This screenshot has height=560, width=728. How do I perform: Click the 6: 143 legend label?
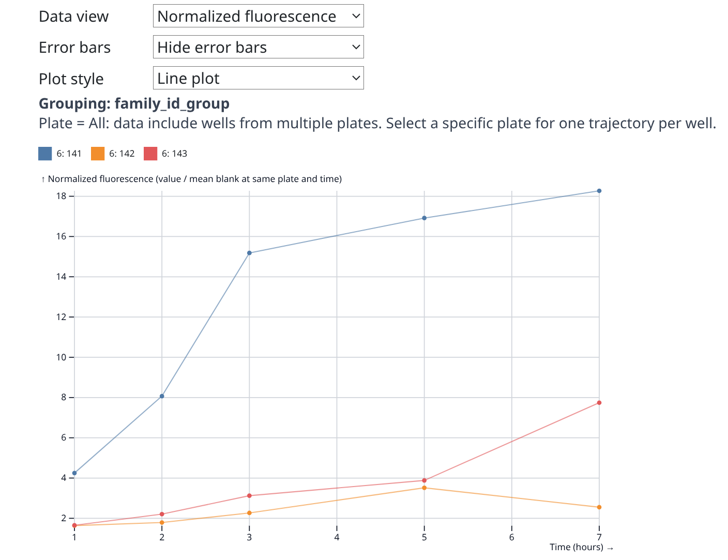click(x=174, y=154)
